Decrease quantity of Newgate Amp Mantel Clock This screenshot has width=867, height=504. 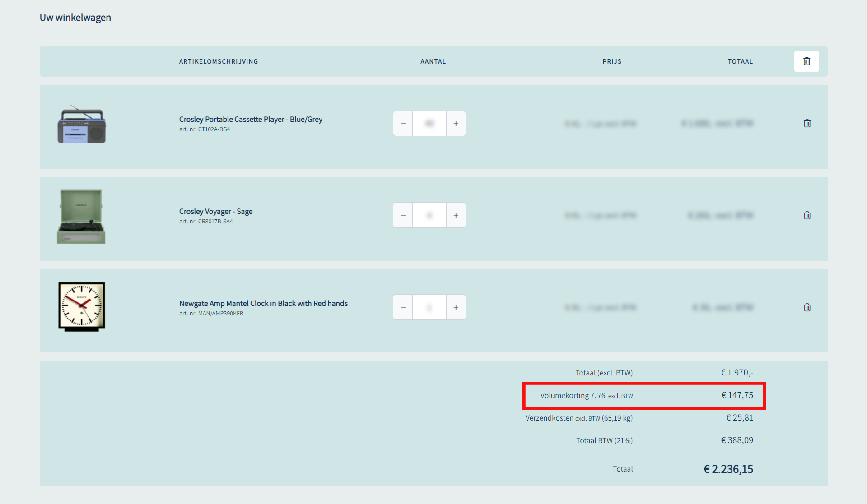pyautogui.click(x=403, y=308)
